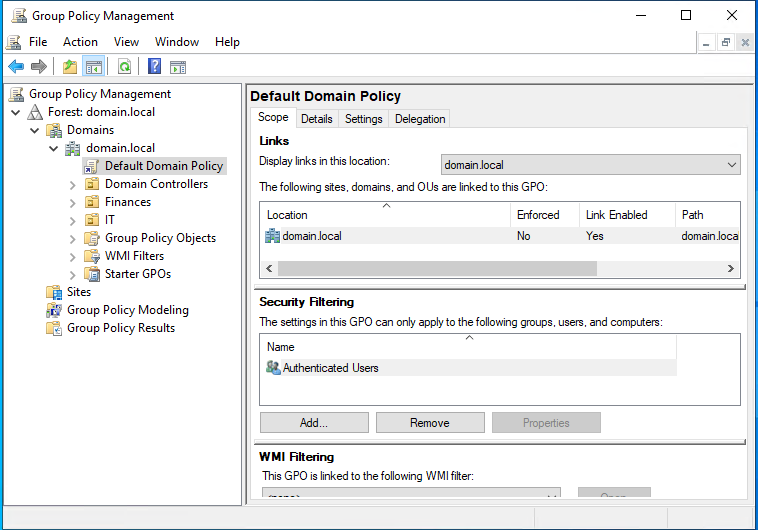Viewport: 758px width, 530px height.
Task: Select Group Policy Modeling in tree
Action: [127, 310]
